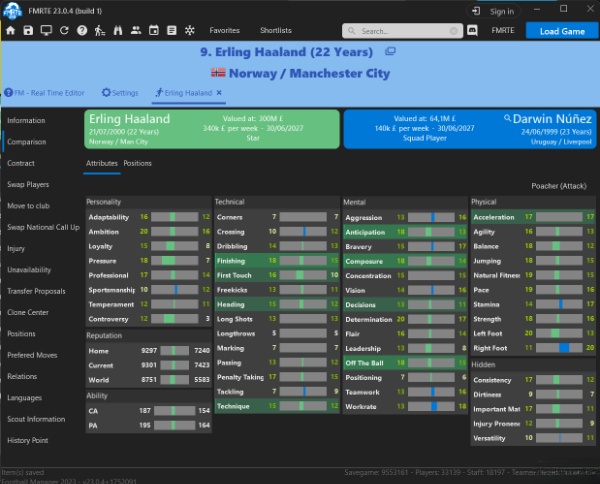The image size is (600, 484).
Task: Click the Pressure comparison bar
Action: (x=174, y=261)
